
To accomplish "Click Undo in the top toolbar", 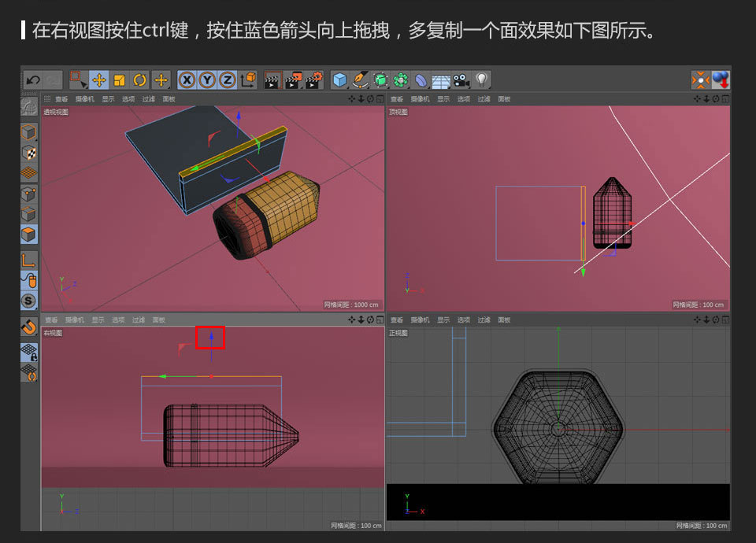I will coord(33,79).
